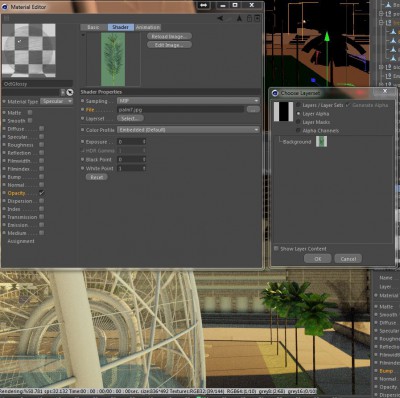The height and width of the screenshot is (398, 400).
Task: Select the Layer Masks radio option
Action: pyautogui.click(x=298, y=122)
